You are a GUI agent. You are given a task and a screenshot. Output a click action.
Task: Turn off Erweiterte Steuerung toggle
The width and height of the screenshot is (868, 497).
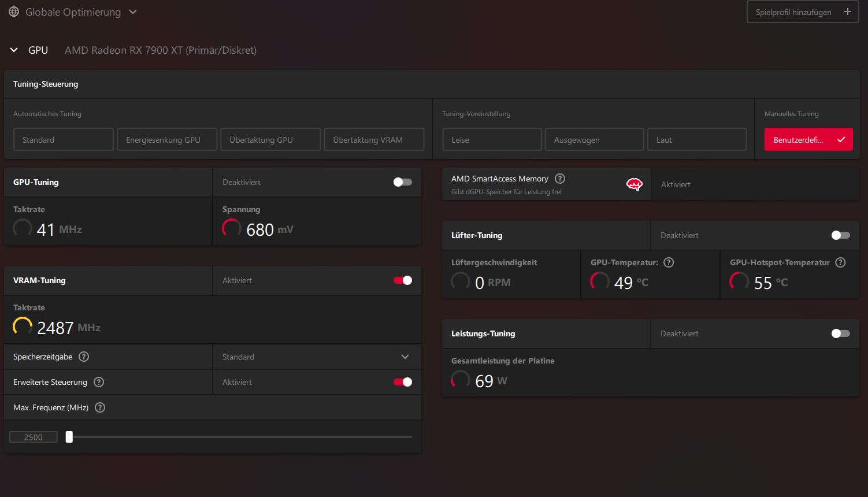click(403, 382)
